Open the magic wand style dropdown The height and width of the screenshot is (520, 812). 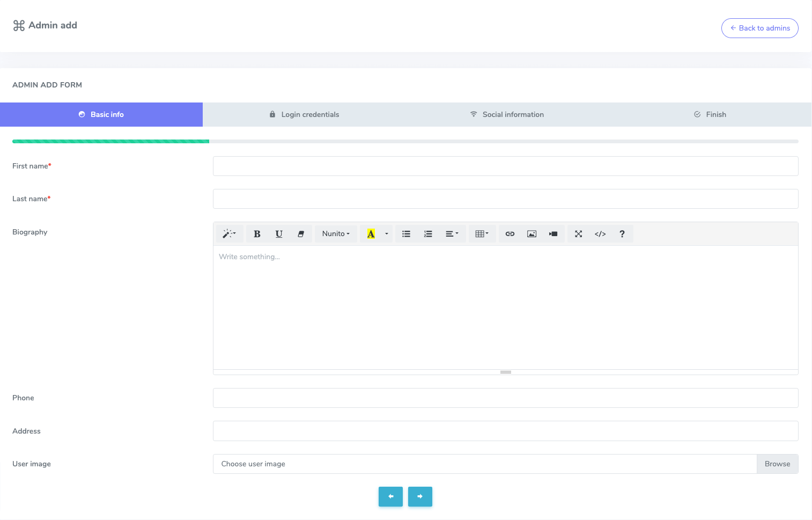tap(230, 234)
